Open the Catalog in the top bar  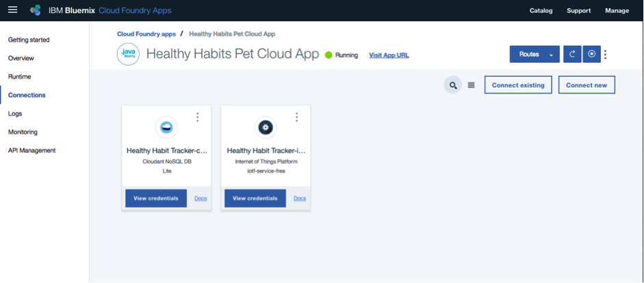point(541,11)
